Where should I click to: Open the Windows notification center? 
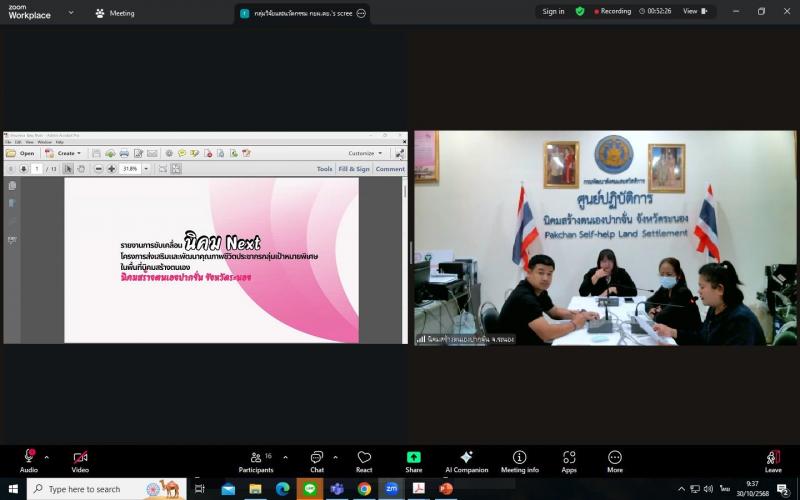click(x=784, y=490)
